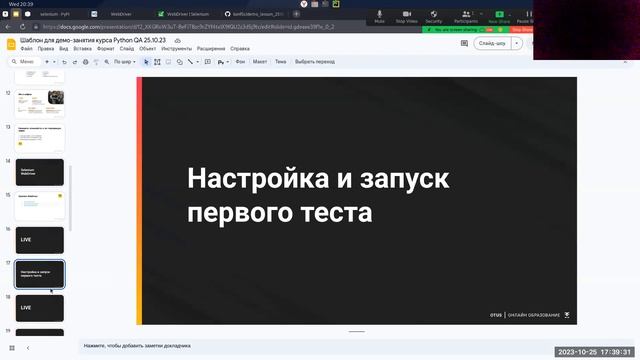
Task: Open the Google Slides home icon
Action: point(11,44)
